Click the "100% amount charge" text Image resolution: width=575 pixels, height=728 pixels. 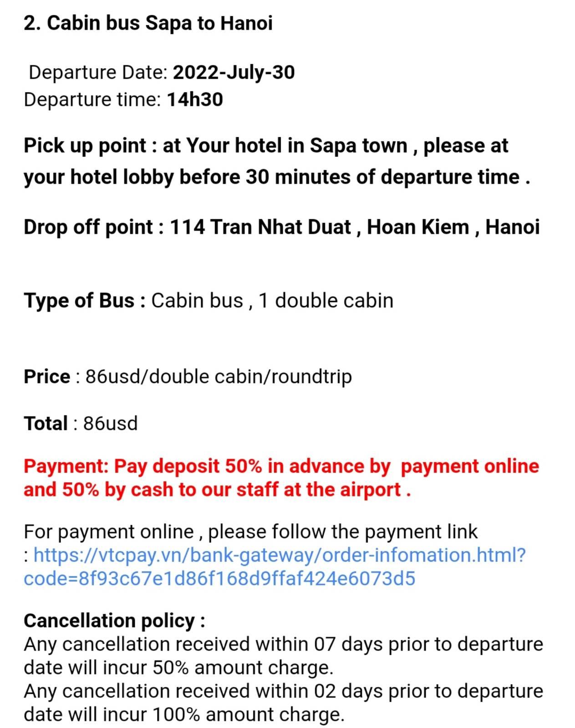248,714
